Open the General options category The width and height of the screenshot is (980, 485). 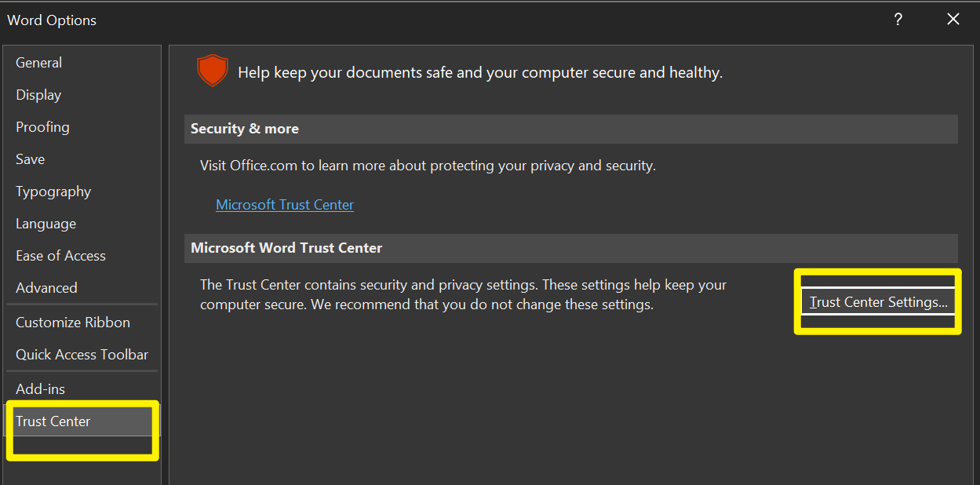[39, 63]
